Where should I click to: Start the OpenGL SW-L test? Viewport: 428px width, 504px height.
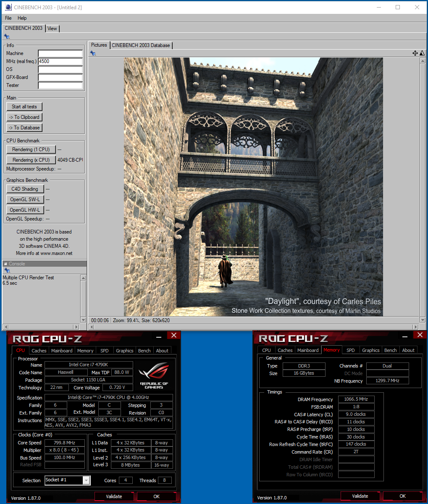(25, 199)
